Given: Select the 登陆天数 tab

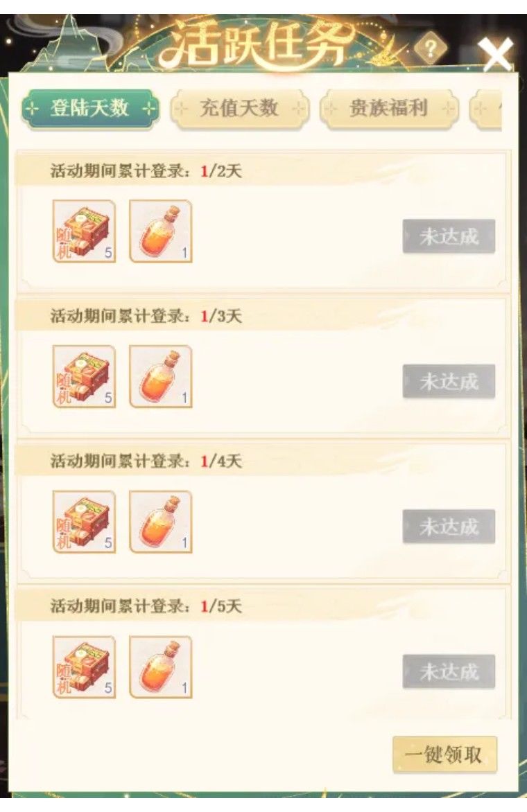Looking at the screenshot, I should click(x=89, y=108).
